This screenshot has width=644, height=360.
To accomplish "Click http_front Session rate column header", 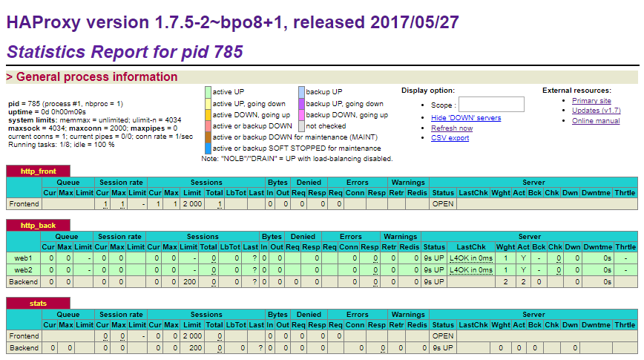I will pyautogui.click(x=121, y=182).
